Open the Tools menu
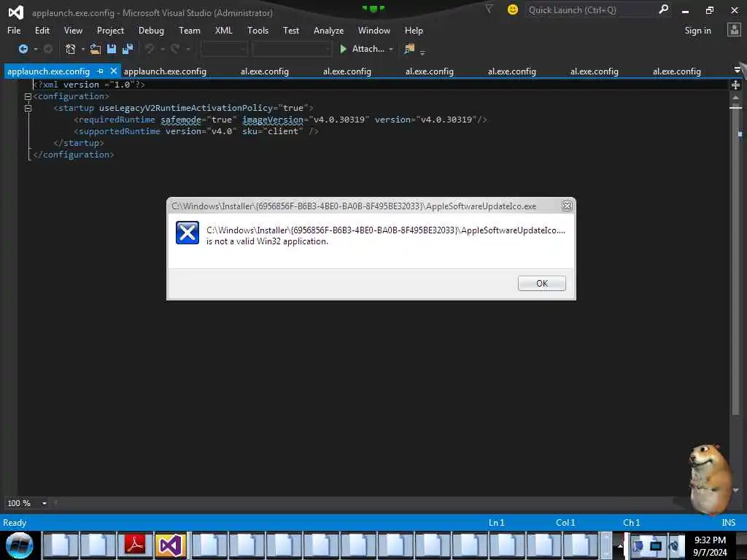747x560 pixels. tap(258, 31)
